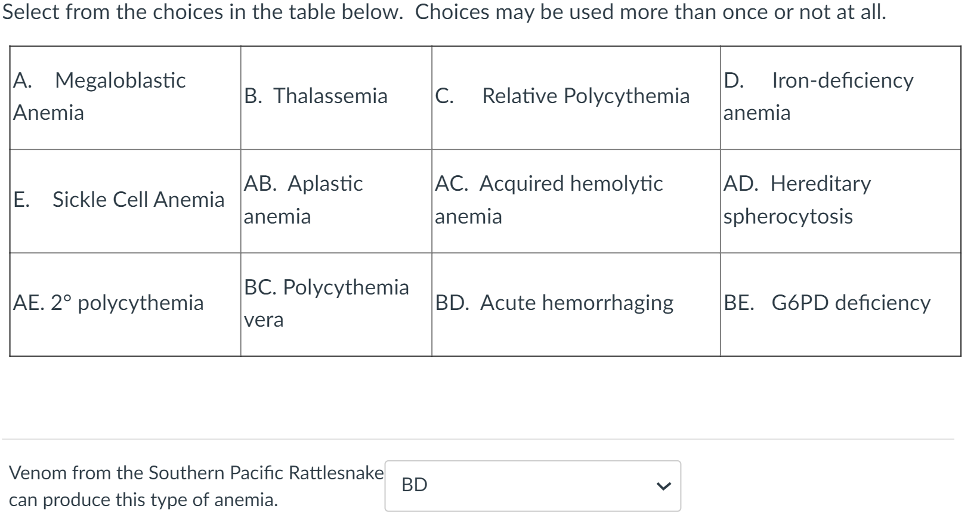Click the selected value BD text in dropdown
Screen dimensions: 980x527
coord(415,485)
